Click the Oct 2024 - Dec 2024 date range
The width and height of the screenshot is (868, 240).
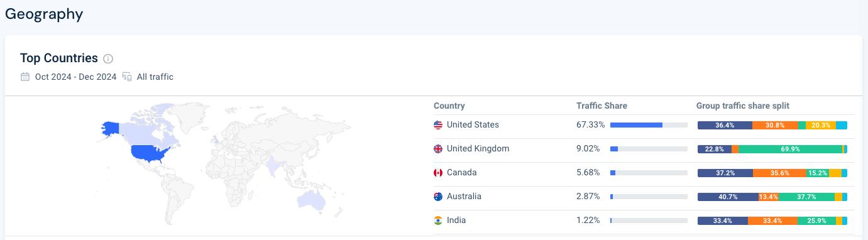[x=75, y=77]
